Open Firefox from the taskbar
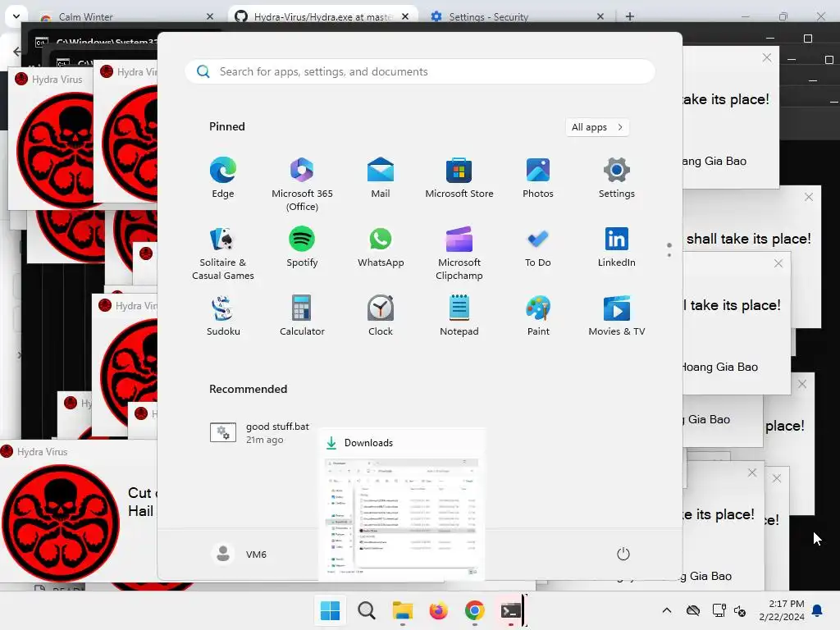The width and height of the screenshot is (840, 630). point(438,610)
